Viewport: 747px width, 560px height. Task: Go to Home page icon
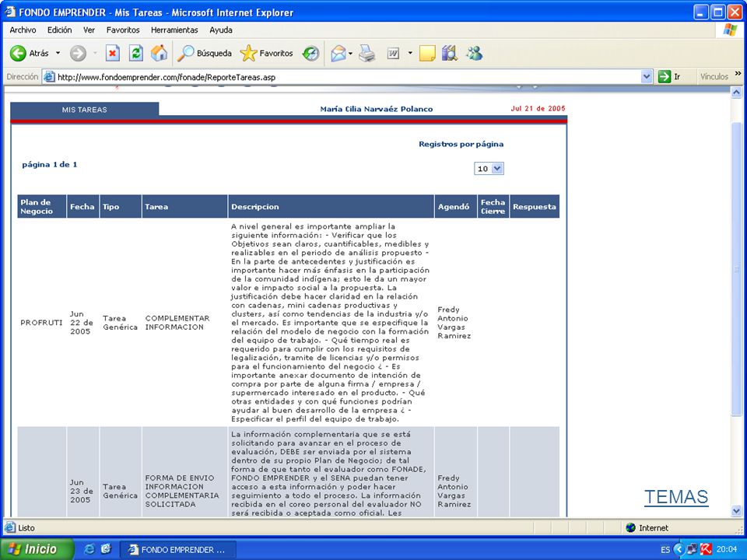[159, 54]
